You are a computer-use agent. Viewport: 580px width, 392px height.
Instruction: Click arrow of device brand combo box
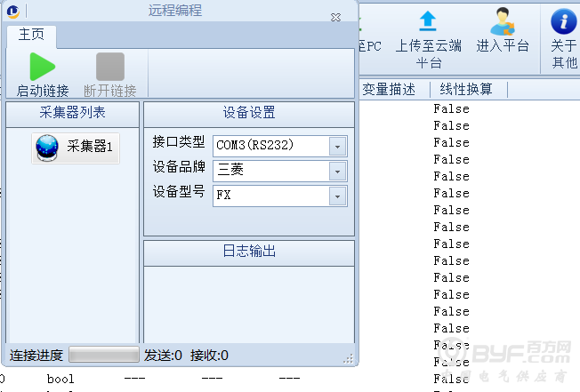click(337, 172)
